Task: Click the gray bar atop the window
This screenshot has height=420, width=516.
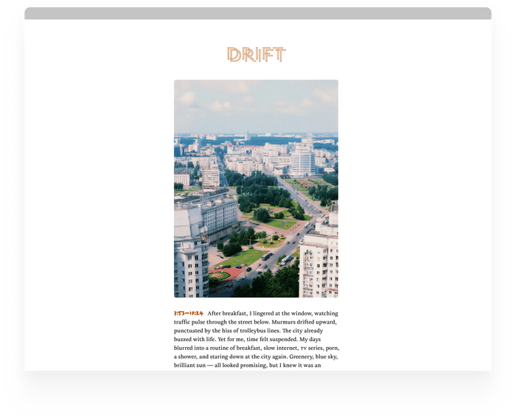Action: click(258, 13)
